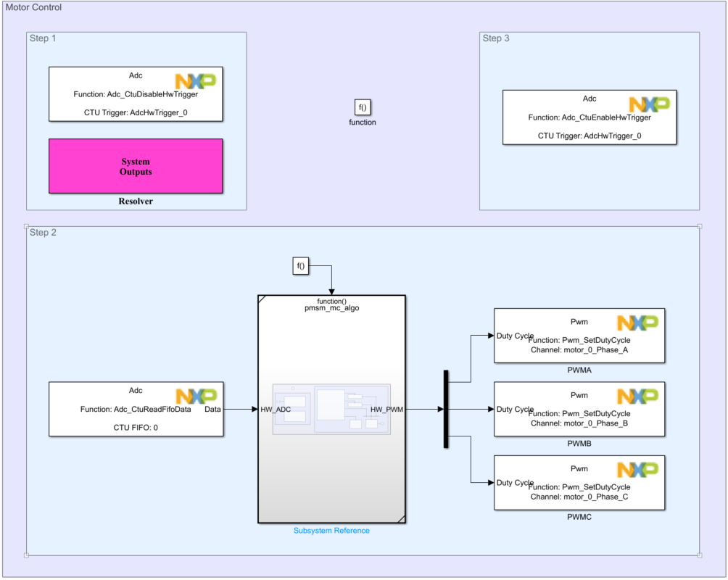The width and height of the screenshot is (728, 580).
Task: Click the Step 1 area label
Action: click(x=42, y=38)
